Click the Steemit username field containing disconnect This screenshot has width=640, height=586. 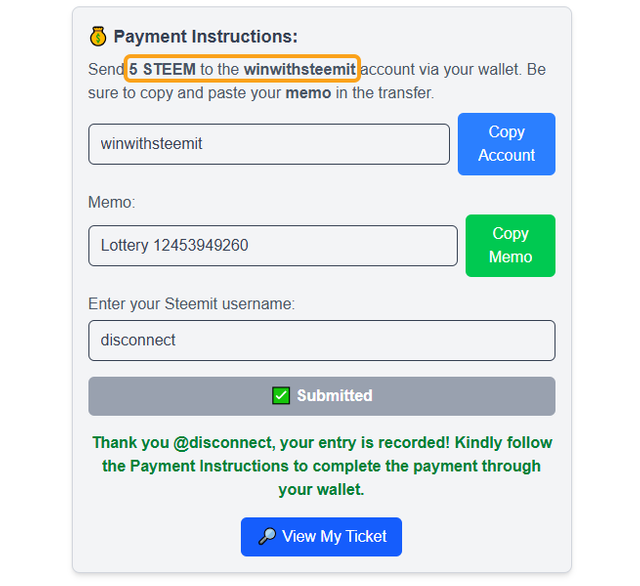(322, 340)
